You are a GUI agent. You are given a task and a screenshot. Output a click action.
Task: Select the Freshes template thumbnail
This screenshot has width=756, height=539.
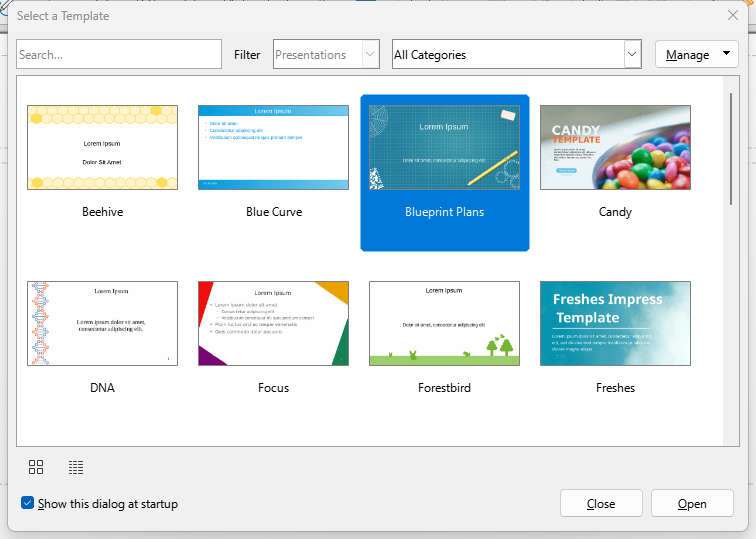(615, 323)
